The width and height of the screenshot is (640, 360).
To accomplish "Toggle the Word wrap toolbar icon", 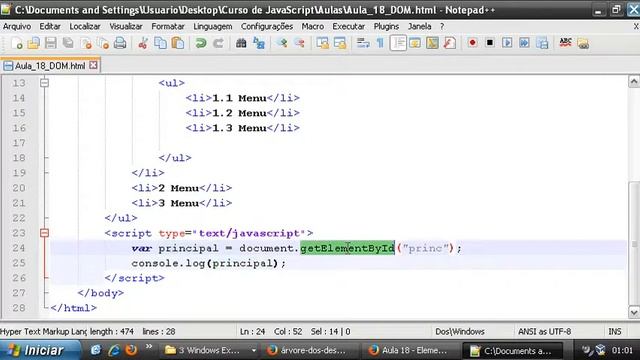I will coord(362,43).
